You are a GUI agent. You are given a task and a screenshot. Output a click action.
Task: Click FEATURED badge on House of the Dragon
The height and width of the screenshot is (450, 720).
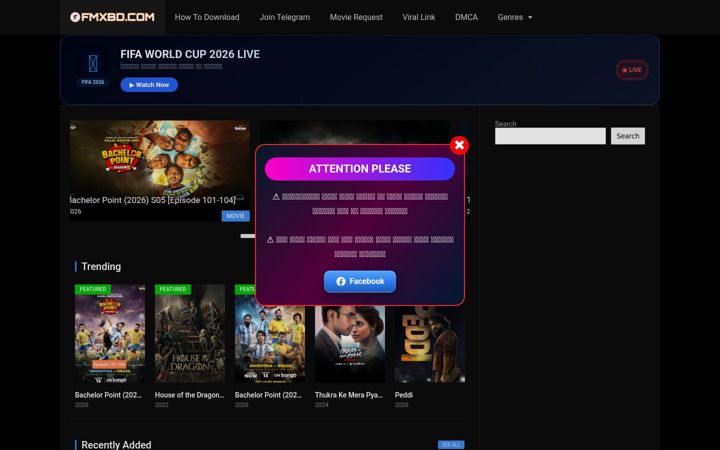(x=173, y=289)
